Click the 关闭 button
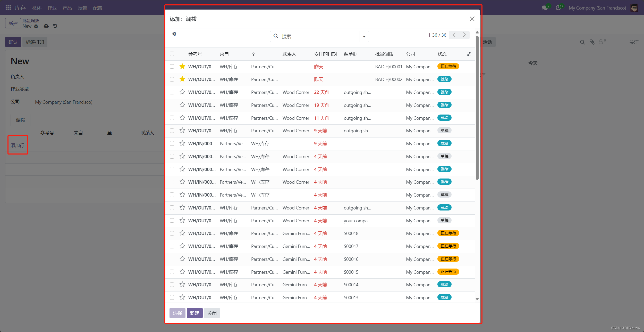Screen dimensions: 644x332 212,313
